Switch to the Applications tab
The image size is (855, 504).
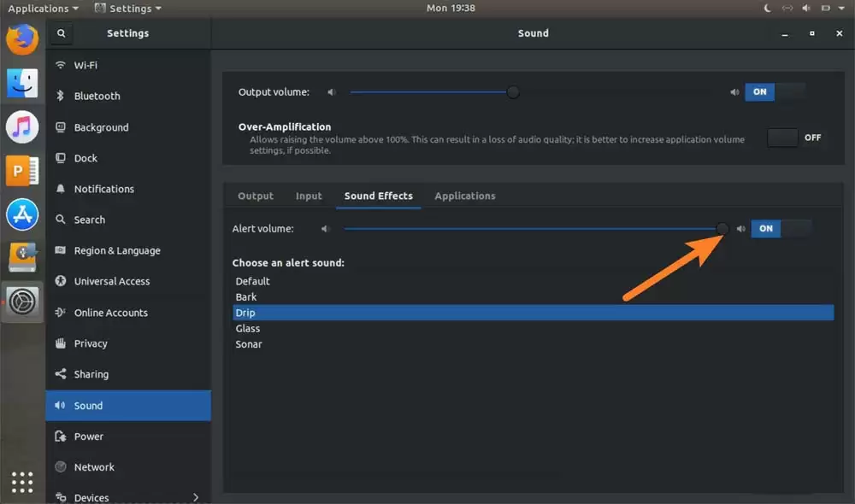[465, 196]
